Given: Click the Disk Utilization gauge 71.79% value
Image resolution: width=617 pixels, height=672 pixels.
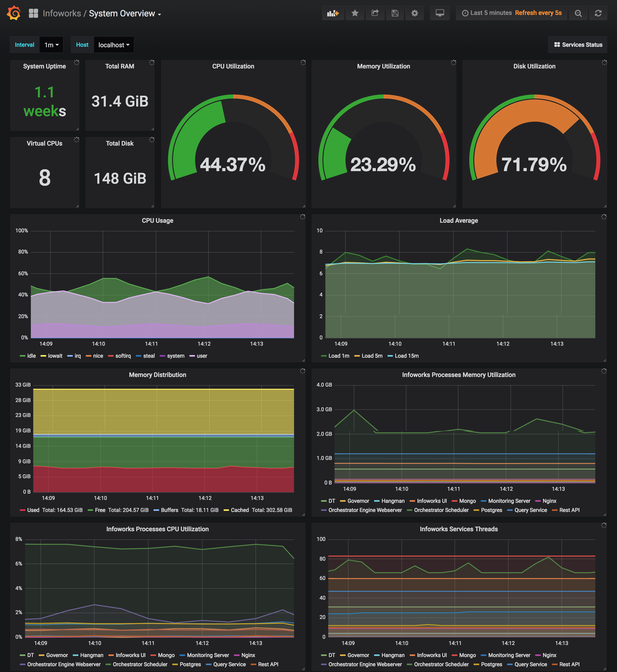Looking at the screenshot, I should coord(534,165).
